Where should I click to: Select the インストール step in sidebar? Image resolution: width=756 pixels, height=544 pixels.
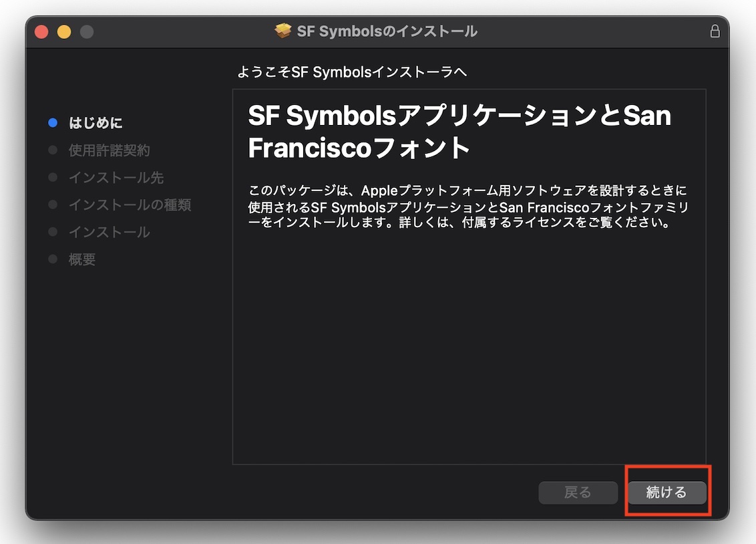click(x=110, y=232)
